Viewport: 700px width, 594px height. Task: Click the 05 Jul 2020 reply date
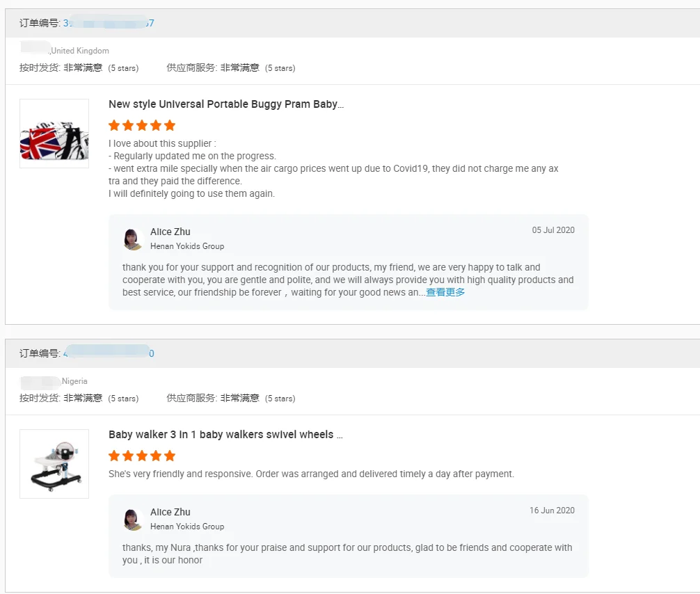pos(553,230)
